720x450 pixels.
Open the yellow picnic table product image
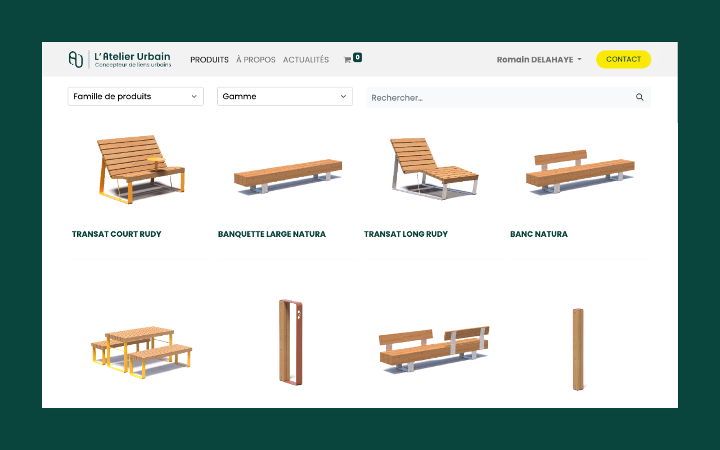tap(141, 352)
